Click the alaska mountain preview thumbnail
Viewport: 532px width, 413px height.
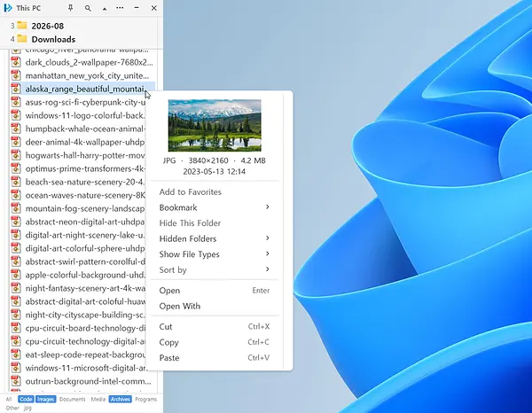point(215,125)
